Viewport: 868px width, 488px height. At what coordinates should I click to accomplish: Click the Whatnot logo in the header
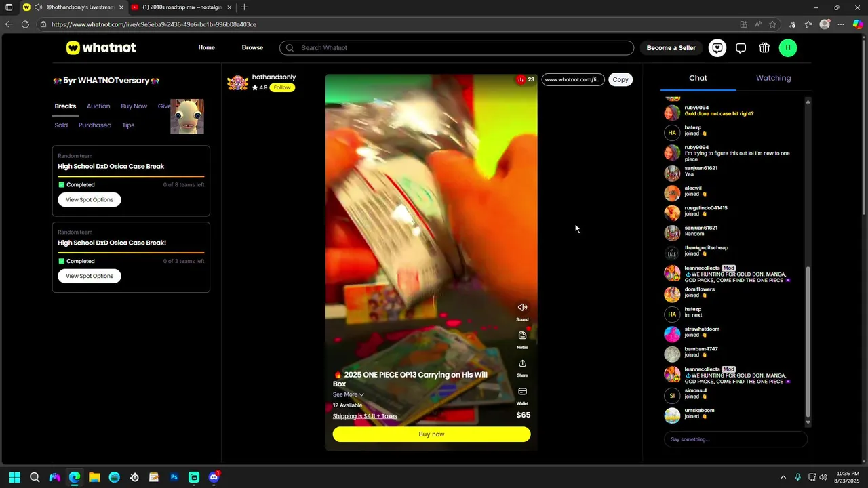(101, 47)
